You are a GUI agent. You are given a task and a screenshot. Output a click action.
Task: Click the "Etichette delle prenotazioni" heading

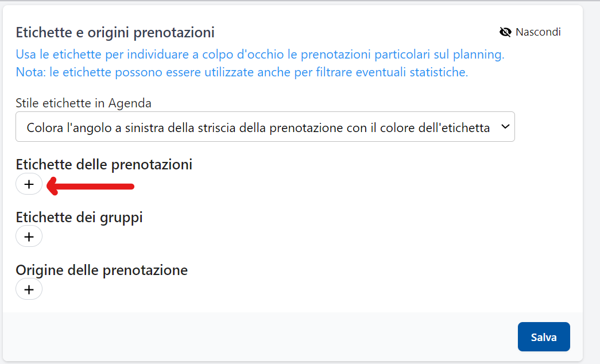[104, 165]
